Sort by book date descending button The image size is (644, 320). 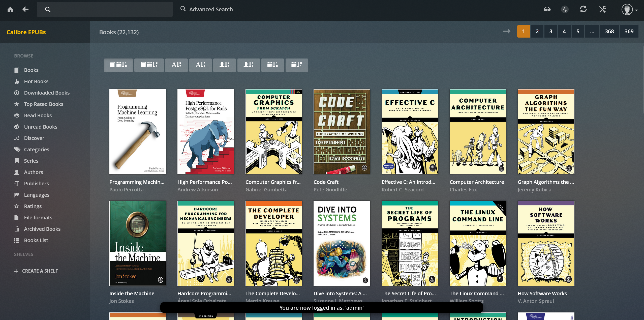[x=149, y=65]
